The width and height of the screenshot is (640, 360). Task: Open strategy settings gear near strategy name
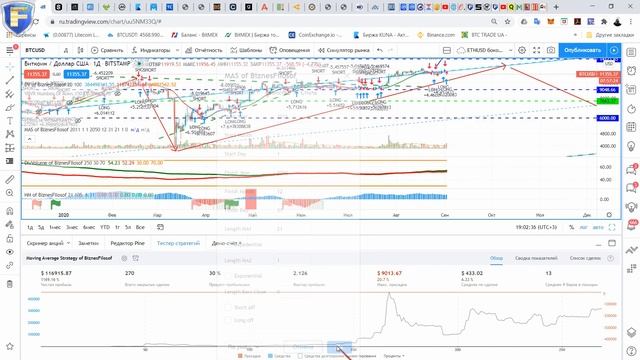pos(124,258)
